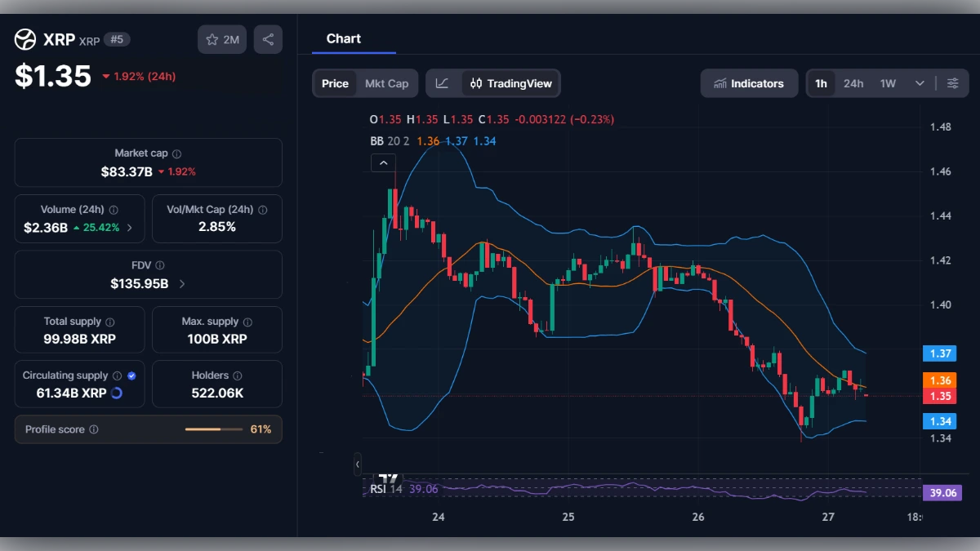
Task: Select the Chart tab
Action: 344,38
